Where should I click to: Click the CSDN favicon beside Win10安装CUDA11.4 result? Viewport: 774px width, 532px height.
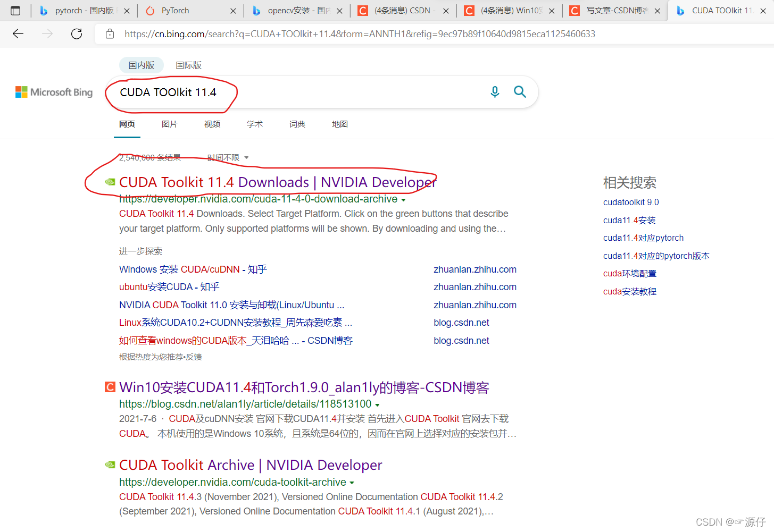[110, 387]
